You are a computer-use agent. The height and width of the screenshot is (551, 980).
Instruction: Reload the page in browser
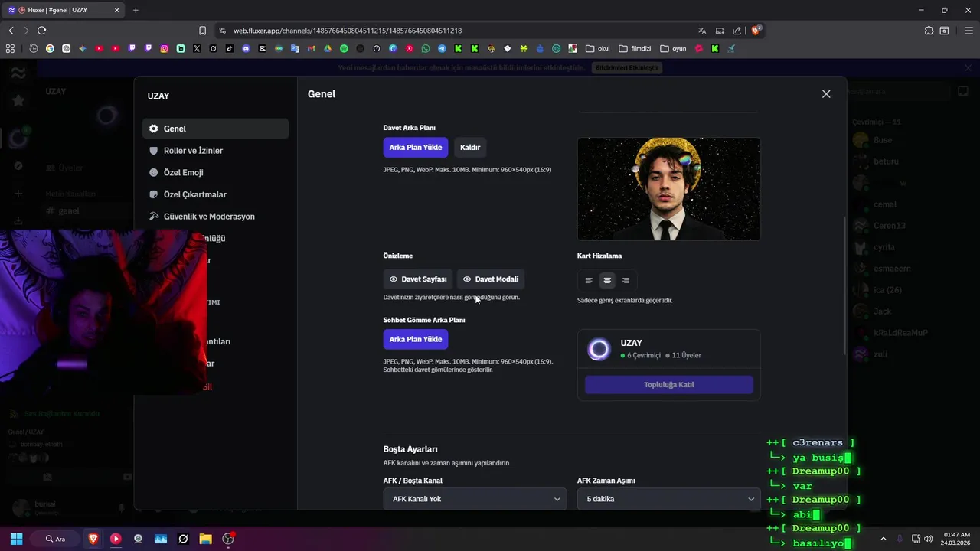[x=41, y=31]
